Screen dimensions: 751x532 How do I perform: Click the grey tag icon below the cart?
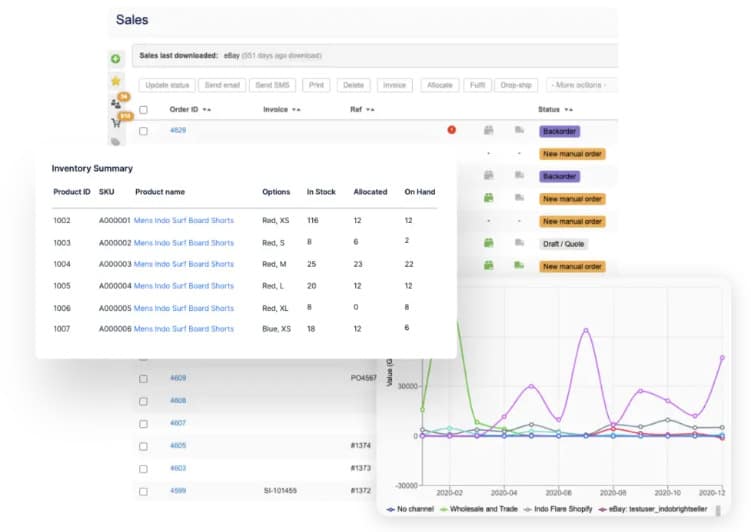115,141
